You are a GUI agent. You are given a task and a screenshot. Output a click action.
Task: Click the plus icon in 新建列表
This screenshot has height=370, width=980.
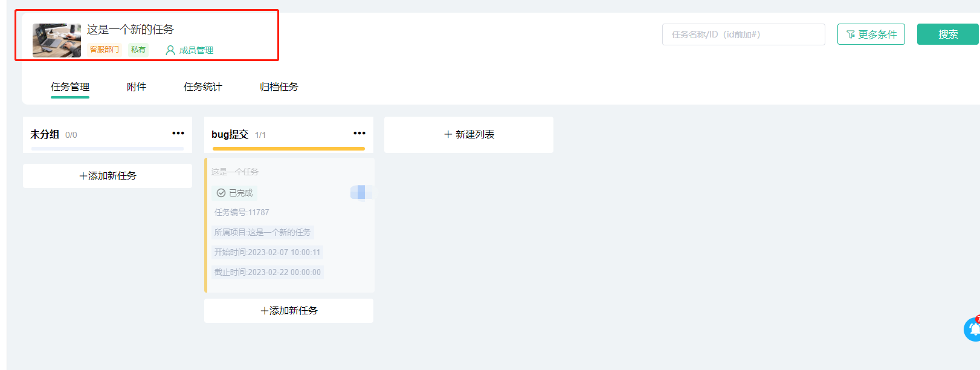(x=448, y=134)
